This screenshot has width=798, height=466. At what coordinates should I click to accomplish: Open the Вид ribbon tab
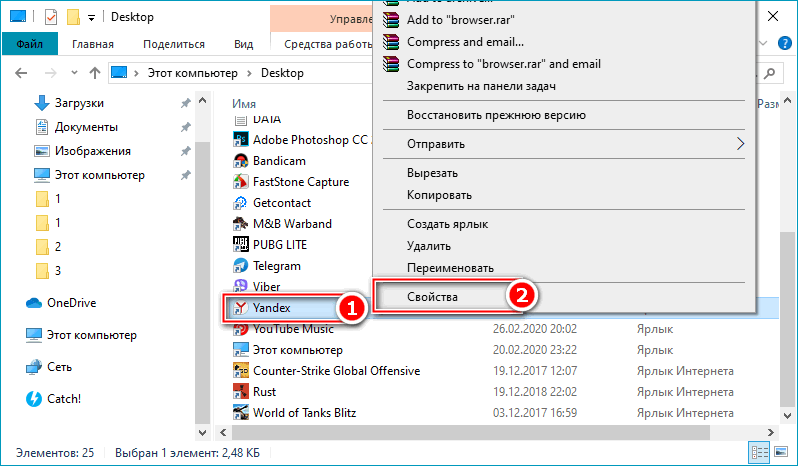pyautogui.click(x=243, y=44)
